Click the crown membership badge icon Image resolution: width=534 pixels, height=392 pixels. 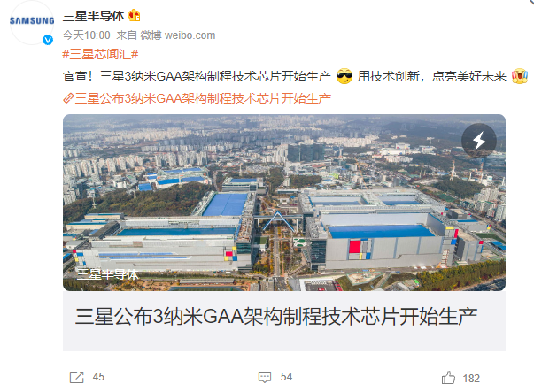point(134,16)
